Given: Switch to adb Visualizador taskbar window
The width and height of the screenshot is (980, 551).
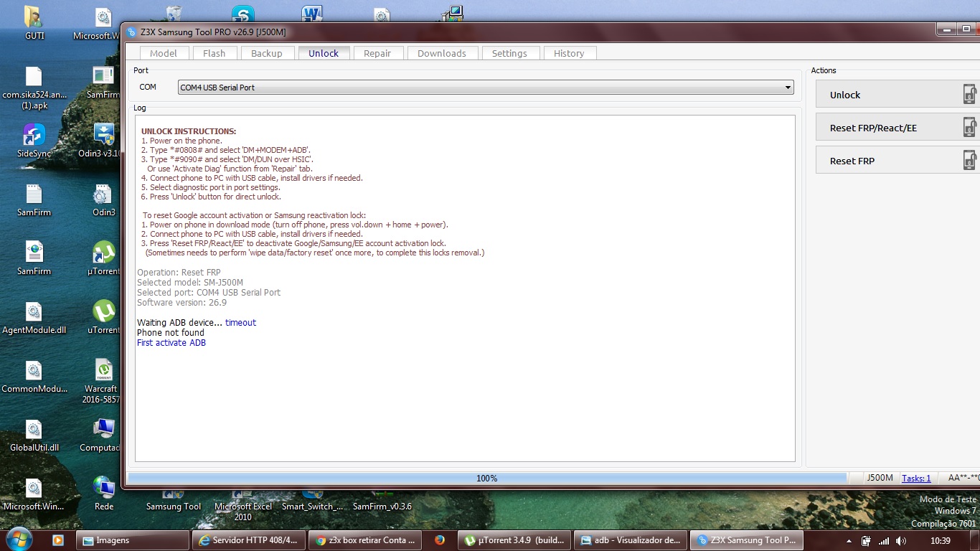Looking at the screenshot, I should 631,540.
